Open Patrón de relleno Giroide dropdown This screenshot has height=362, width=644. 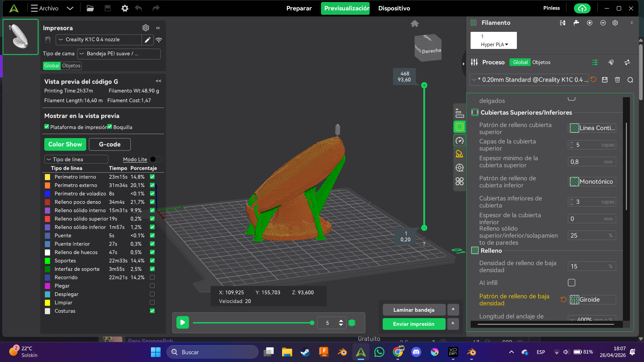[592, 300]
